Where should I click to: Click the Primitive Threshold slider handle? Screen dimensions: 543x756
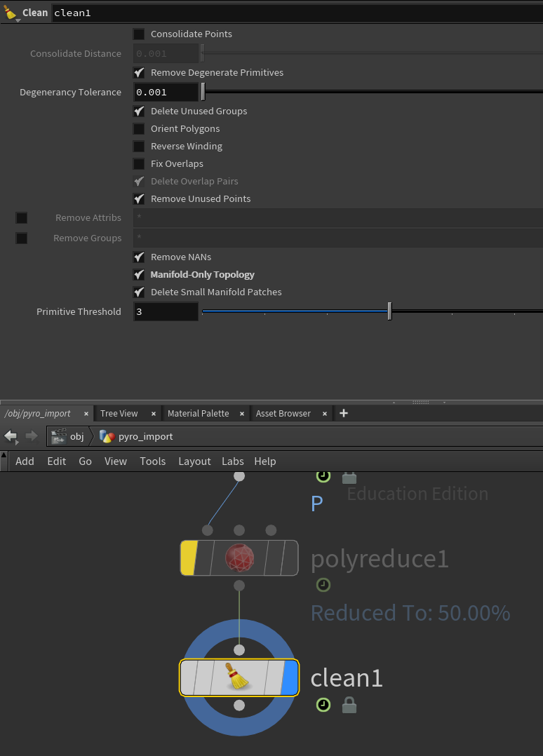(x=389, y=311)
